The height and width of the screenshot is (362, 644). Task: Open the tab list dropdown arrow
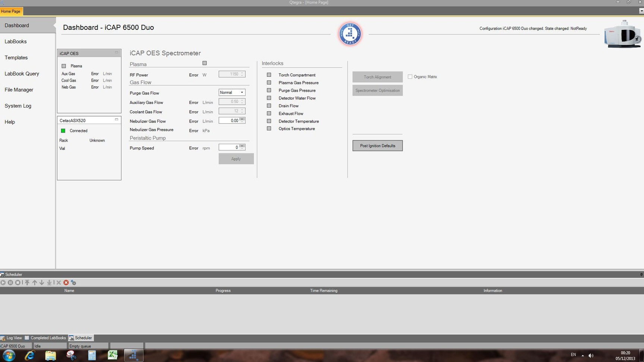pyautogui.click(x=641, y=11)
